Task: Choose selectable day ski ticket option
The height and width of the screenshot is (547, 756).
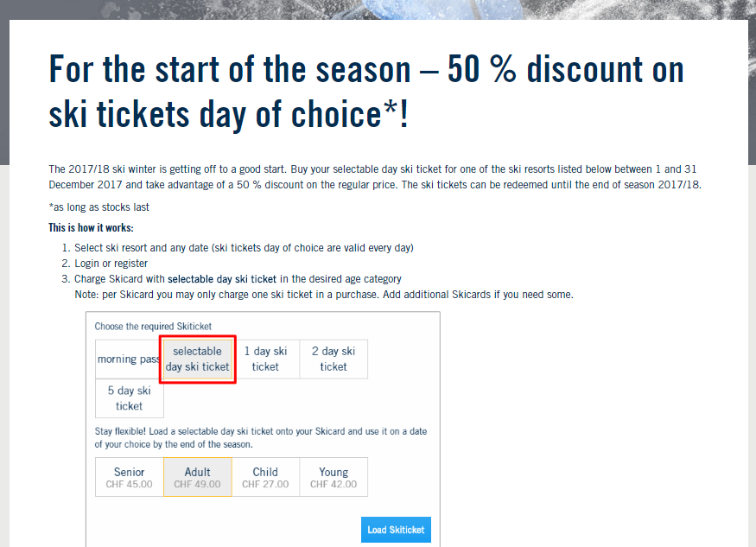Action: click(198, 359)
